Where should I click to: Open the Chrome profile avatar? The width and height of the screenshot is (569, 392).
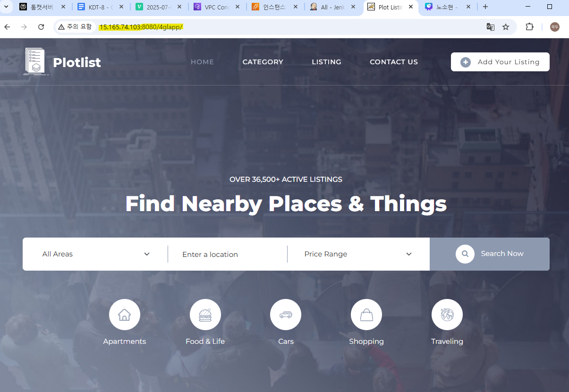555,27
